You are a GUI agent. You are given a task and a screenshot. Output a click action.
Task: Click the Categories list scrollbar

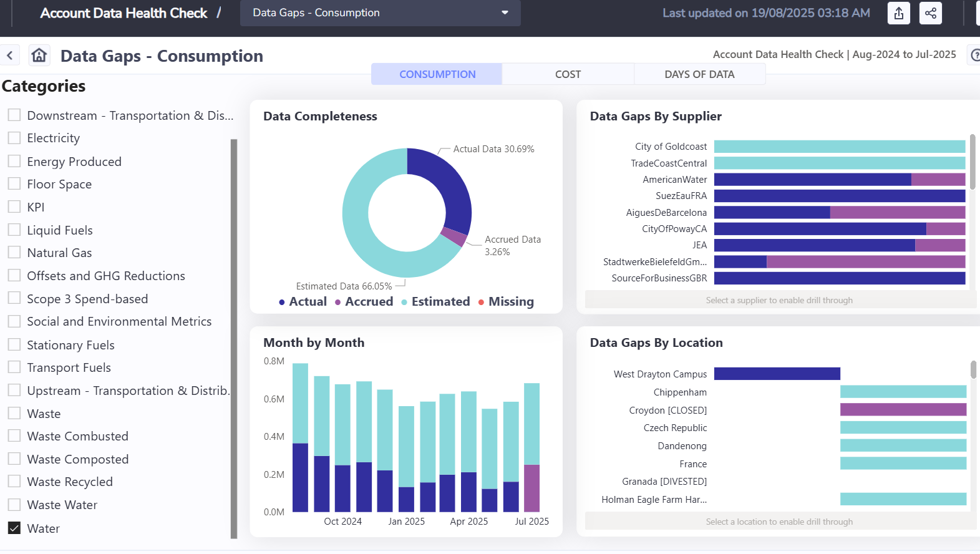click(234, 337)
